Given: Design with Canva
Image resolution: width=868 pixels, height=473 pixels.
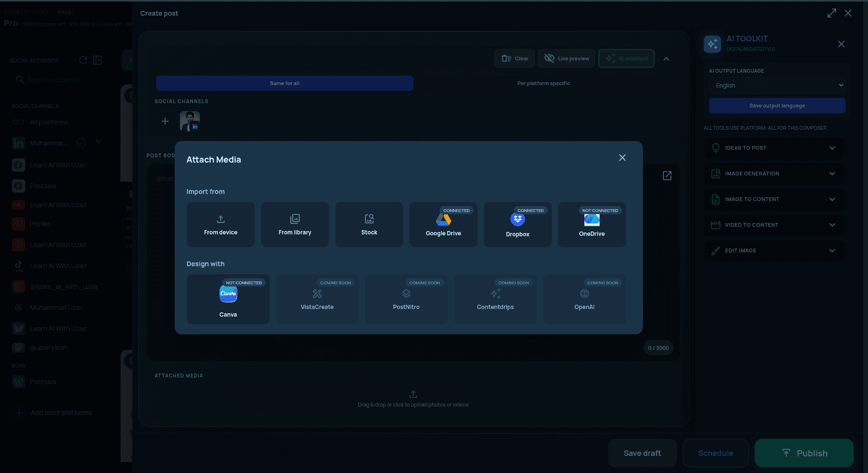Looking at the screenshot, I should click(228, 299).
